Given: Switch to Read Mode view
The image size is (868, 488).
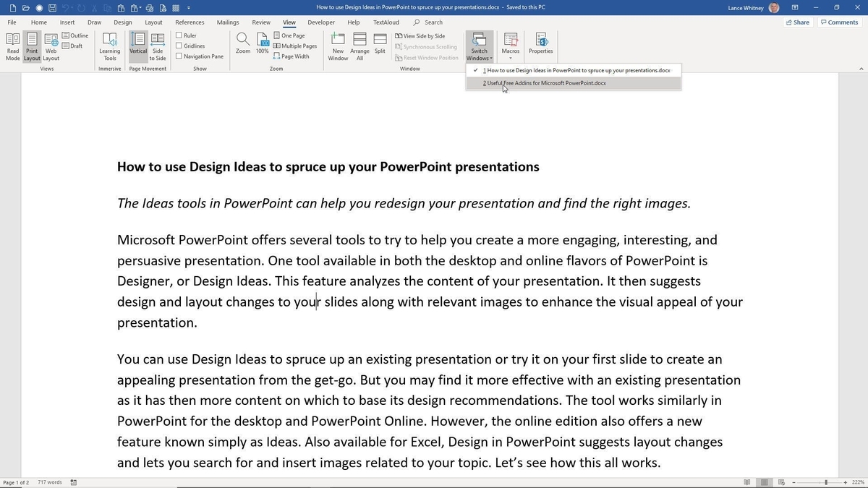Looking at the screenshot, I should (13, 46).
